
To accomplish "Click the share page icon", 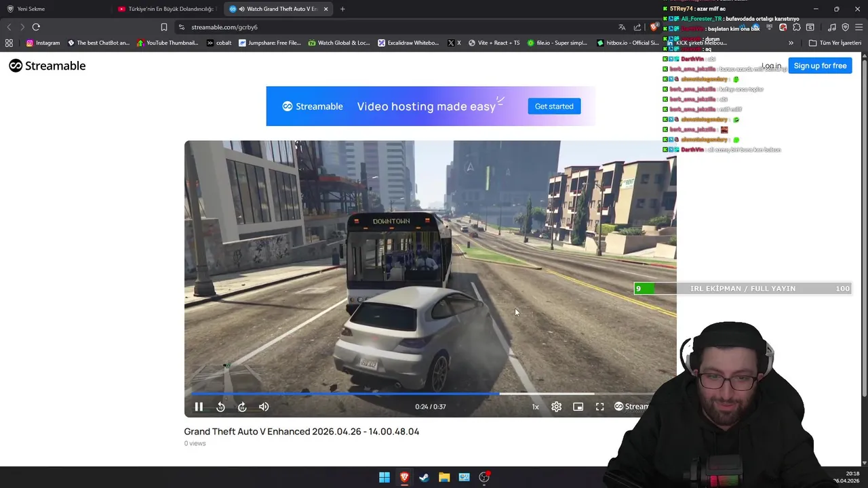I will (x=637, y=27).
